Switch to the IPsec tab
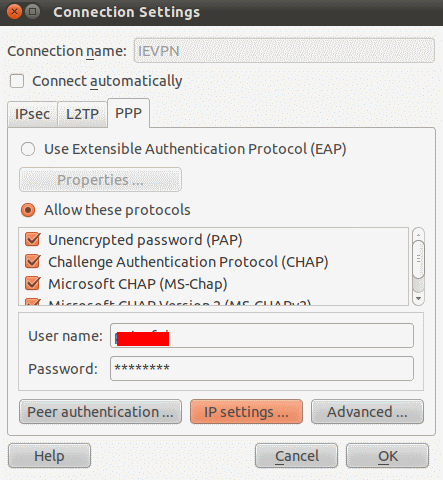 click(33, 114)
